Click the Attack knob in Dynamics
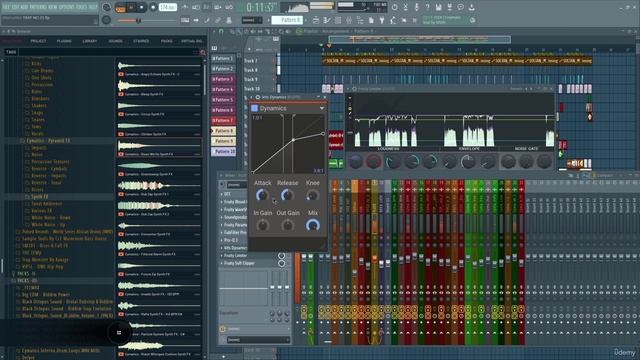This screenshot has width=640, height=360. (262, 195)
